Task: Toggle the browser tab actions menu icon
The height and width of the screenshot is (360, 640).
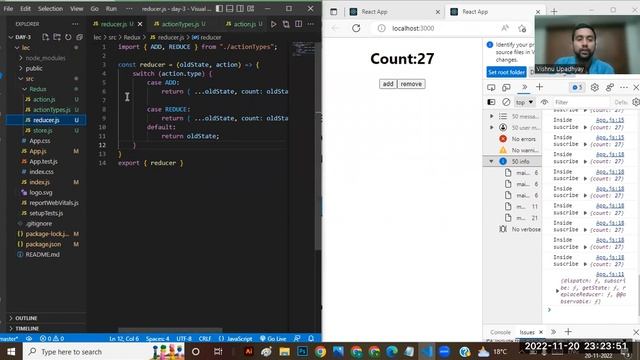Action: click(x=333, y=12)
